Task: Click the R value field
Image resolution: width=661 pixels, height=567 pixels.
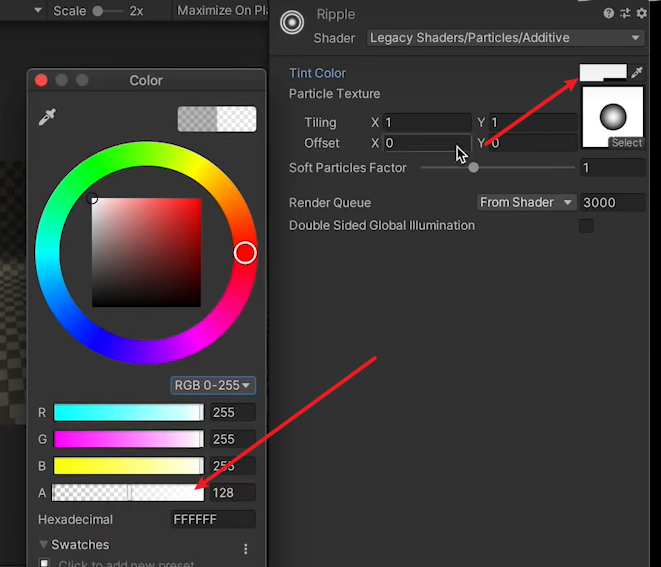Action: click(233, 412)
